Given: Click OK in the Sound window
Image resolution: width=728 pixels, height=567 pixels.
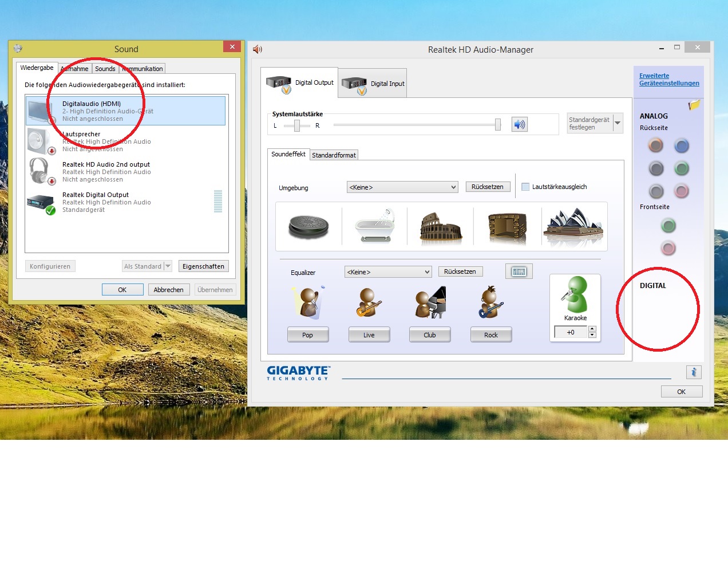Looking at the screenshot, I should (122, 290).
